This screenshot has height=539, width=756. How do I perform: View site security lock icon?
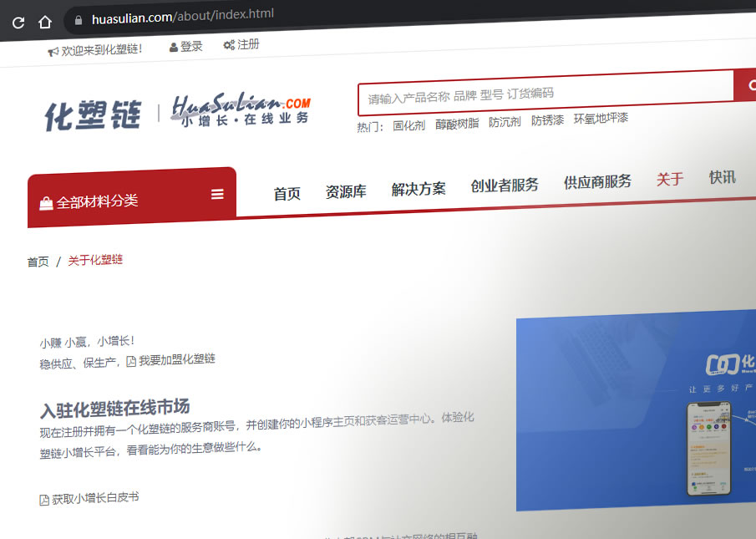(79, 20)
